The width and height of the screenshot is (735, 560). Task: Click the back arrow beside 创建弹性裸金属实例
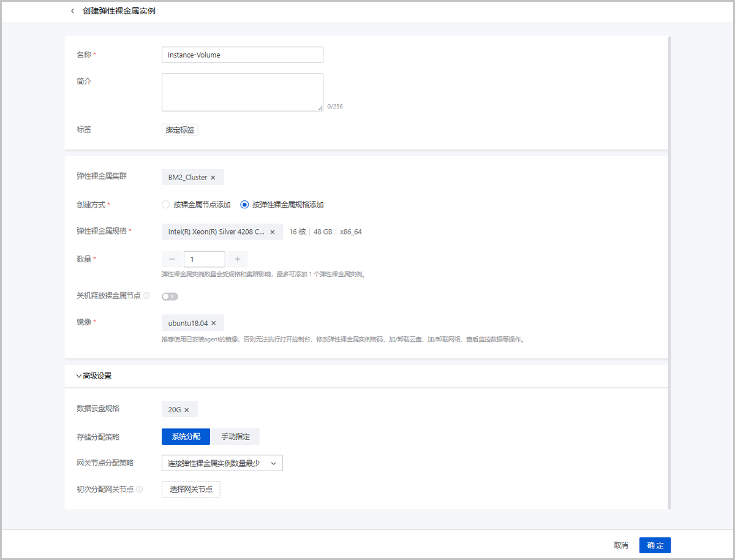(72, 11)
